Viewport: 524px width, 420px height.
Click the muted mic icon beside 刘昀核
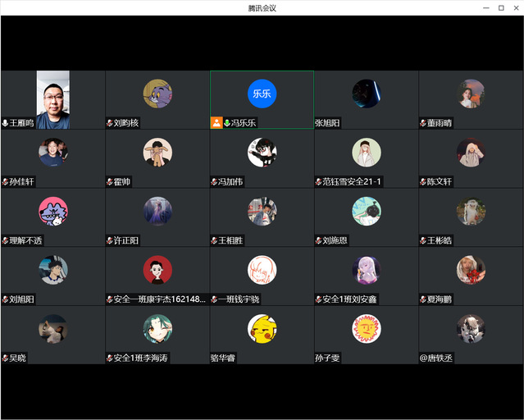(x=110, y=123)
